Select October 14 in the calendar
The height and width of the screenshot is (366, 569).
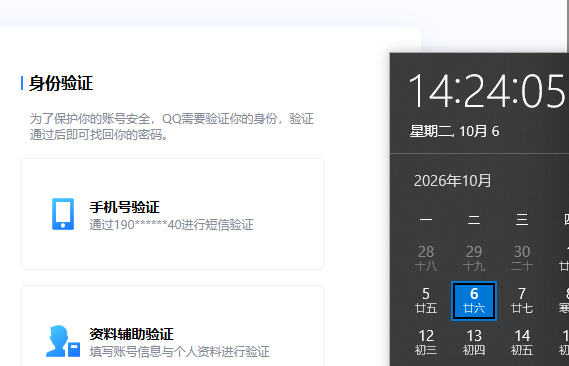[x=522, y=343]
